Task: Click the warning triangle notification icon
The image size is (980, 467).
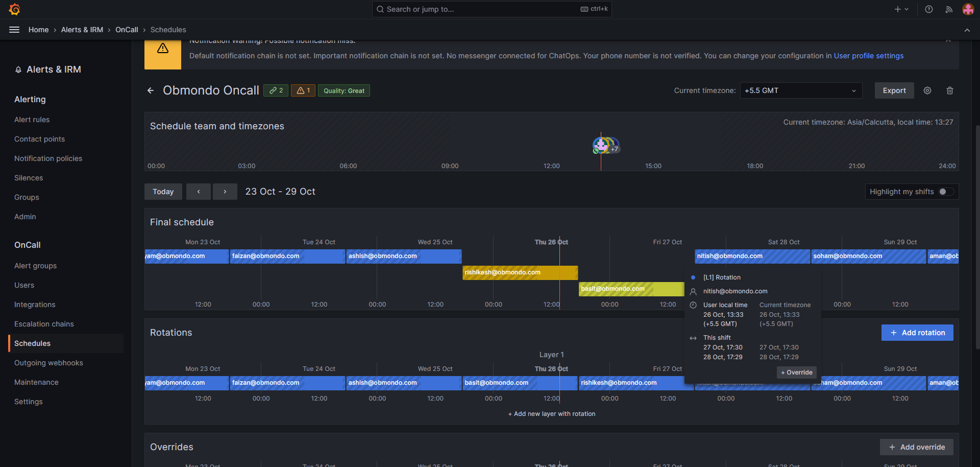Action: [x=163, y=49]
